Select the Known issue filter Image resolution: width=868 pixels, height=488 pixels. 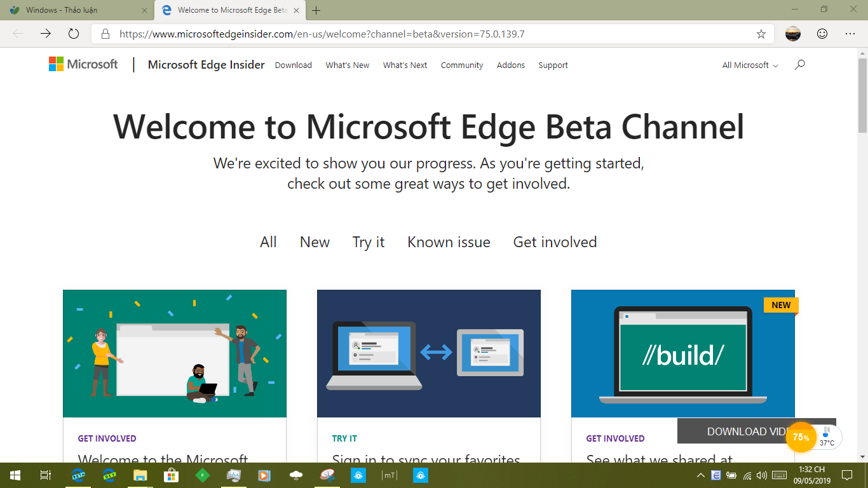[x=449, y=242]
